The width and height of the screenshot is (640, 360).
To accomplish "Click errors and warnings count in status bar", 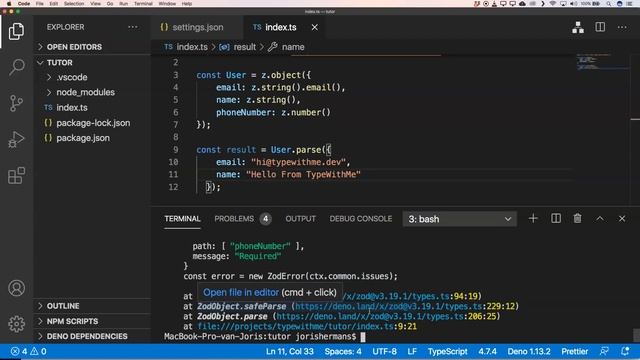I will 28,351.
